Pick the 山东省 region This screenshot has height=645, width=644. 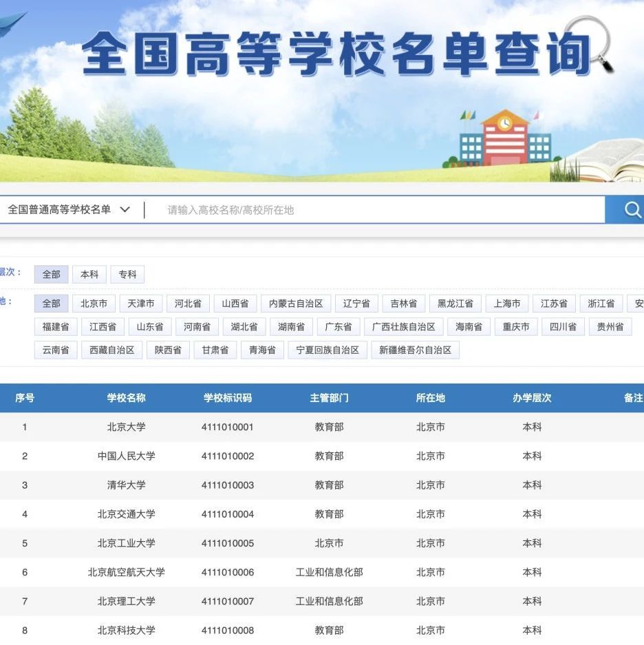(x=150, y=327)
